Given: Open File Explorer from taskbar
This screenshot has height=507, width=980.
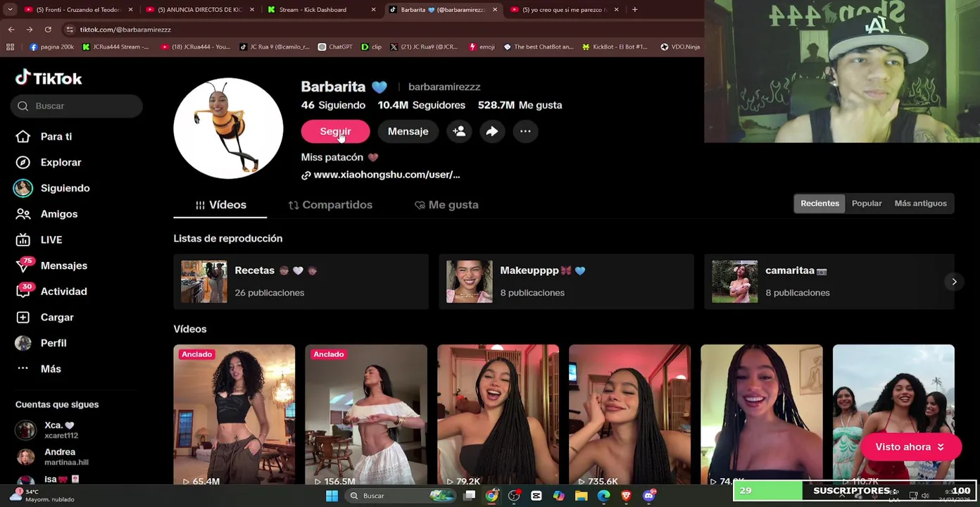Looking at the screenshot, I should tap(581, 496).
